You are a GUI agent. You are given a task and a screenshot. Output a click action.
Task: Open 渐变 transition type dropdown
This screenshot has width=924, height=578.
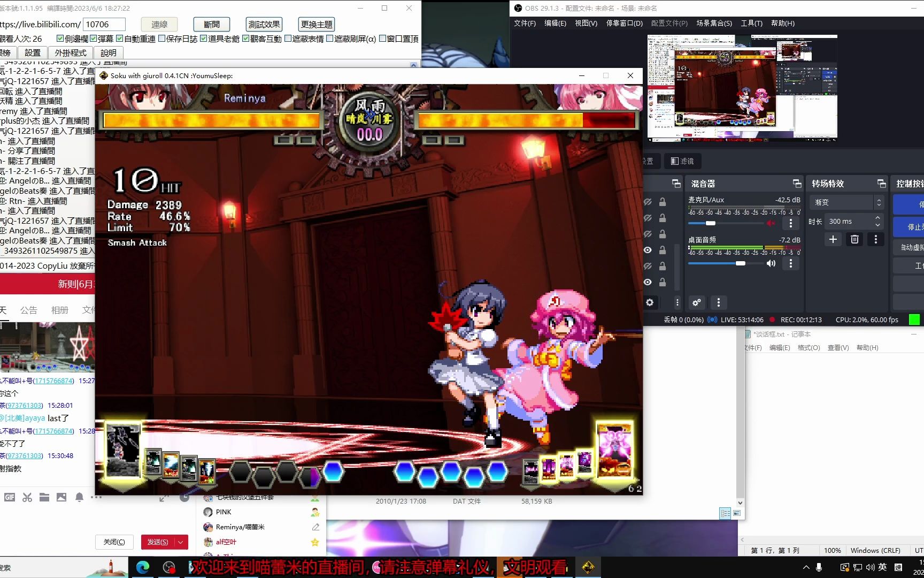click(x=846, y=202)
